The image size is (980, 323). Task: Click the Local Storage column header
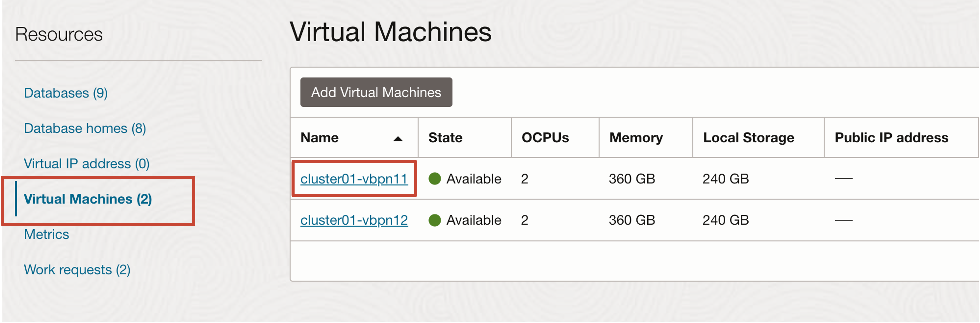[x=748, y=138]
